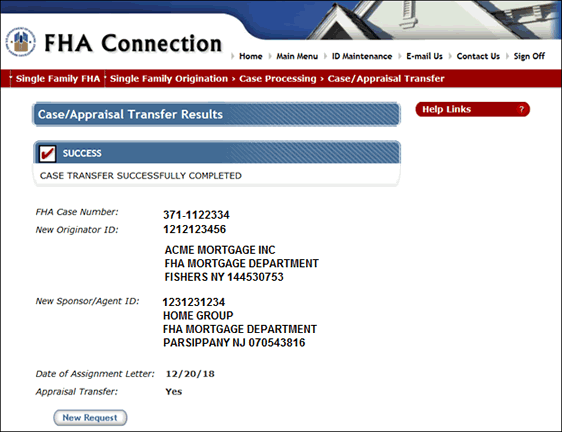Click the Date of Assignment Letter label
Screen dimensions: 562x432
pos(95,374)
